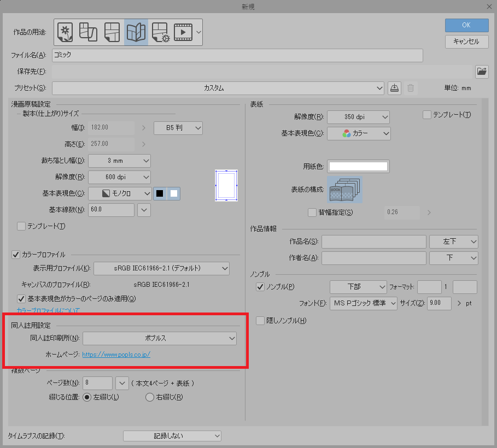Click the register preset icon
Screen dimensions: 497x448
point(394,88)
